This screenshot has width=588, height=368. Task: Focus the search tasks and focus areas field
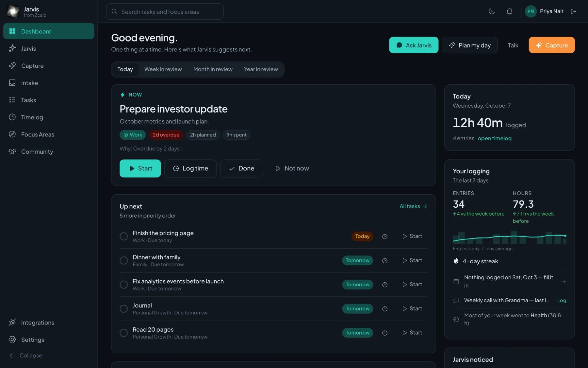[x=165, y=11]
